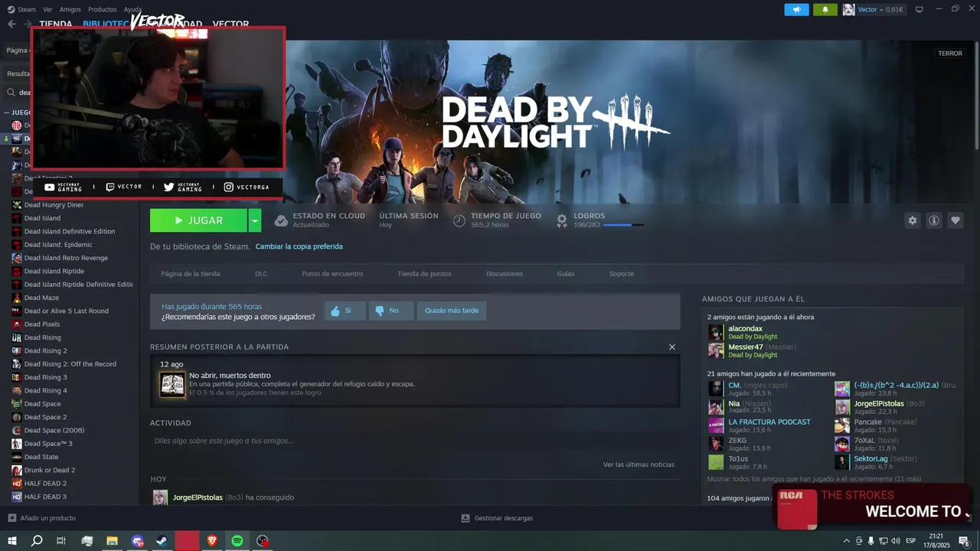Show game info circle icon
This screenshot has height=551, width=980.
pos(934,220)
